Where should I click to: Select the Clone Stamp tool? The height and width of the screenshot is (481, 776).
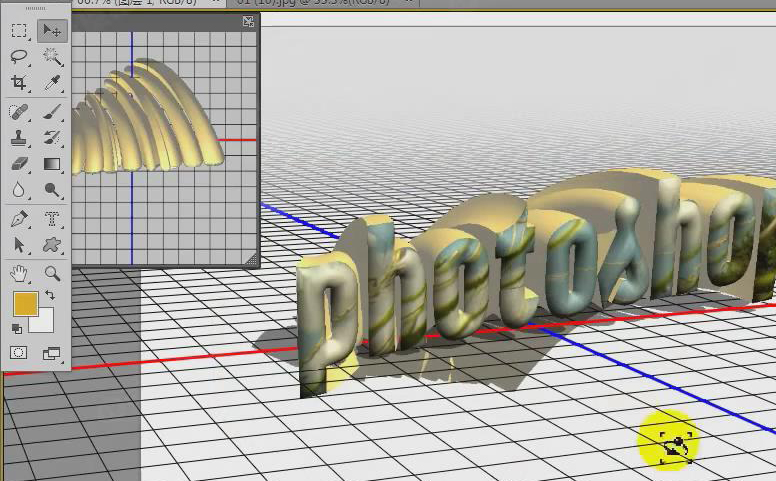point(19,138)
